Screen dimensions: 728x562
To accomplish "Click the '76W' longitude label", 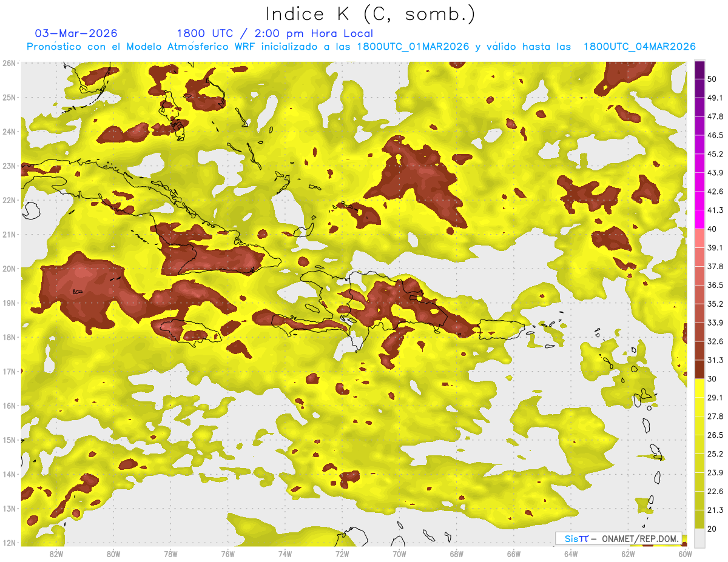I will click(227, 554).
